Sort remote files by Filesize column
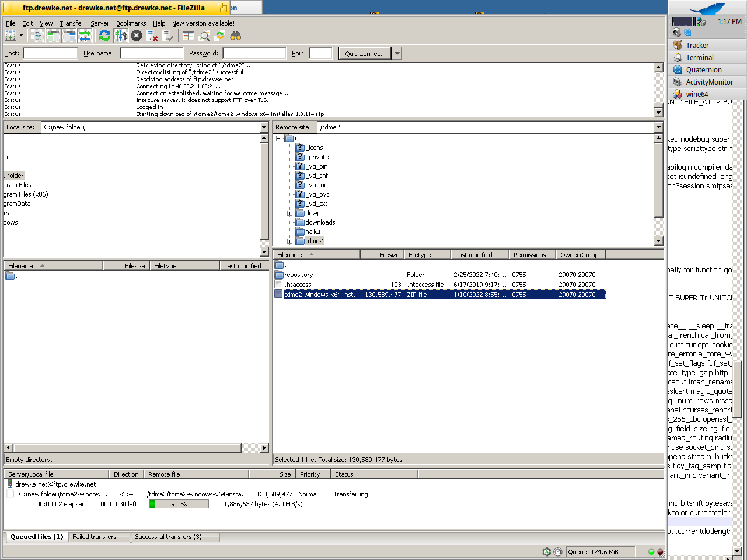The height and width of the screenshot is (560, 747). tap(382, 255)
